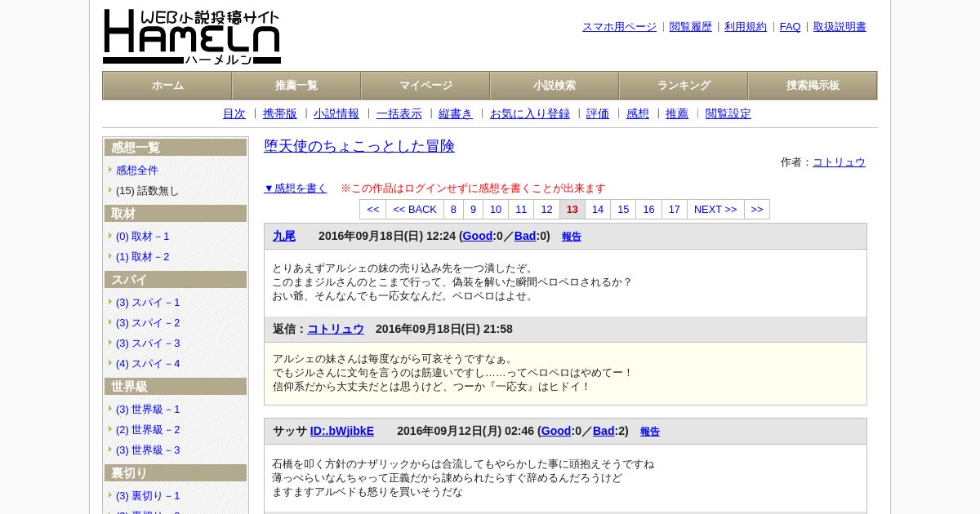Go to comments page 9

[473, 210]
